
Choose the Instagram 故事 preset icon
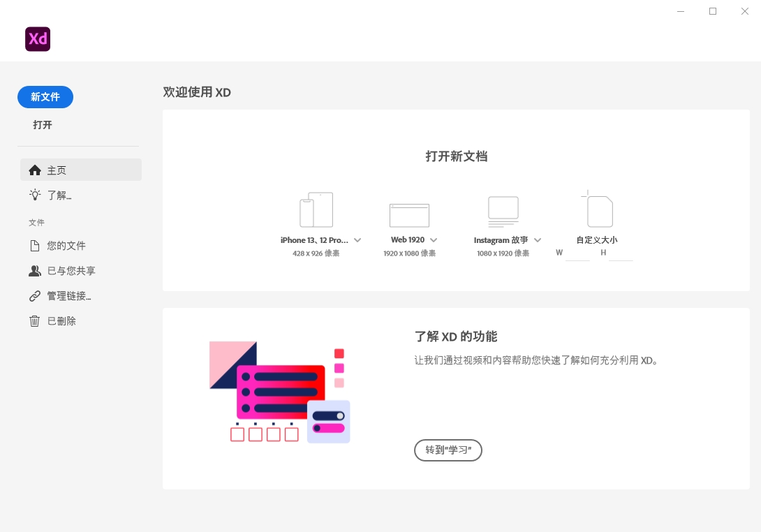coord(503,212)
